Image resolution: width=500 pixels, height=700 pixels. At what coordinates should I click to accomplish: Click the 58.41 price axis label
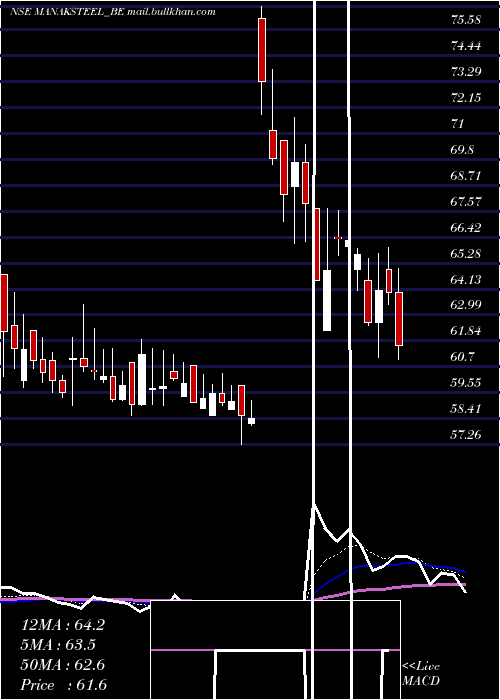pos(466,408)
